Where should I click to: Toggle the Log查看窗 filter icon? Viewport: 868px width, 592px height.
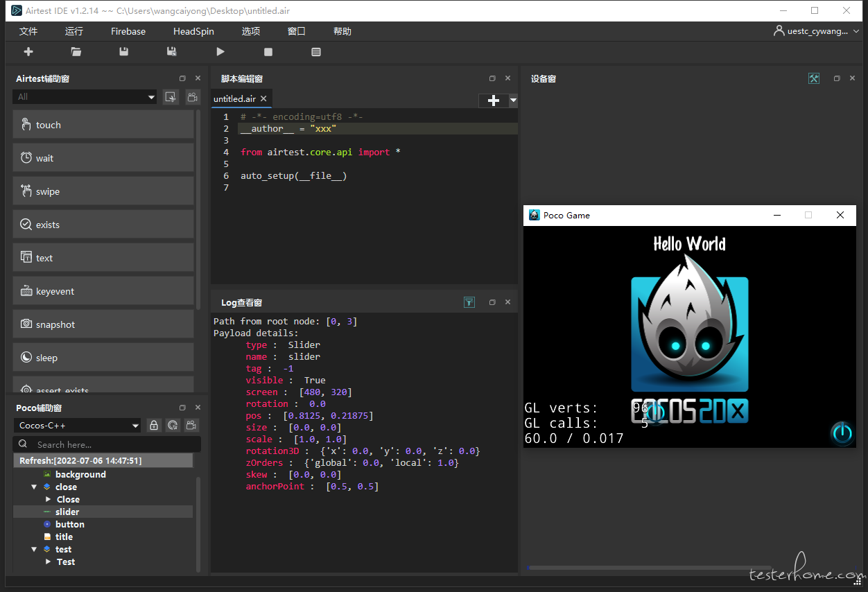pos(469,302)
